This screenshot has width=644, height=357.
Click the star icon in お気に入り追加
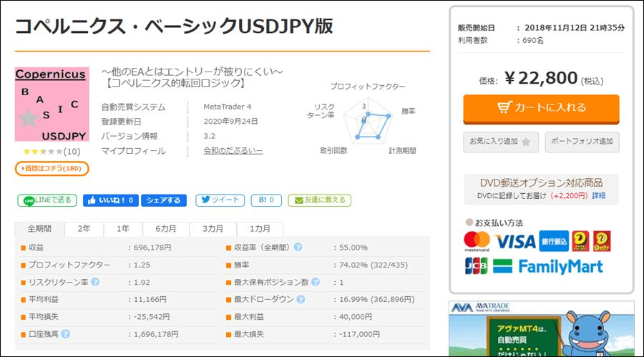point(526,142)
